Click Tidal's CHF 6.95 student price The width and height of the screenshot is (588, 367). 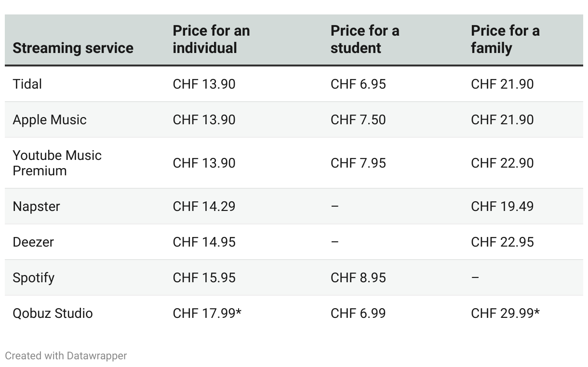click(358, 84)
